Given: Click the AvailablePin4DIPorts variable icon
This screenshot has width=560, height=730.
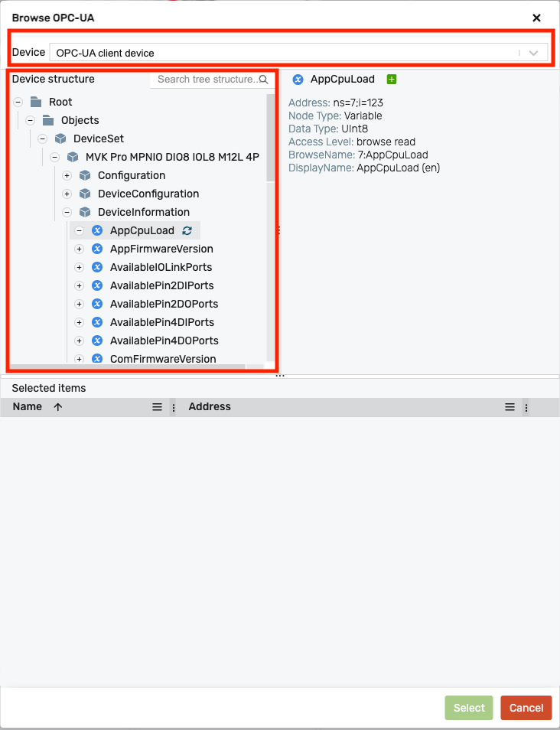Looking at the screenshot, I should pos(97,322).
